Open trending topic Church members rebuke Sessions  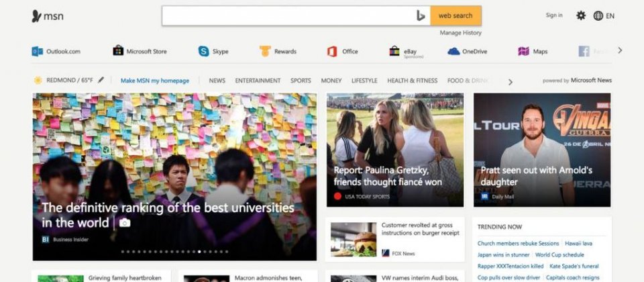coord(518,243)
